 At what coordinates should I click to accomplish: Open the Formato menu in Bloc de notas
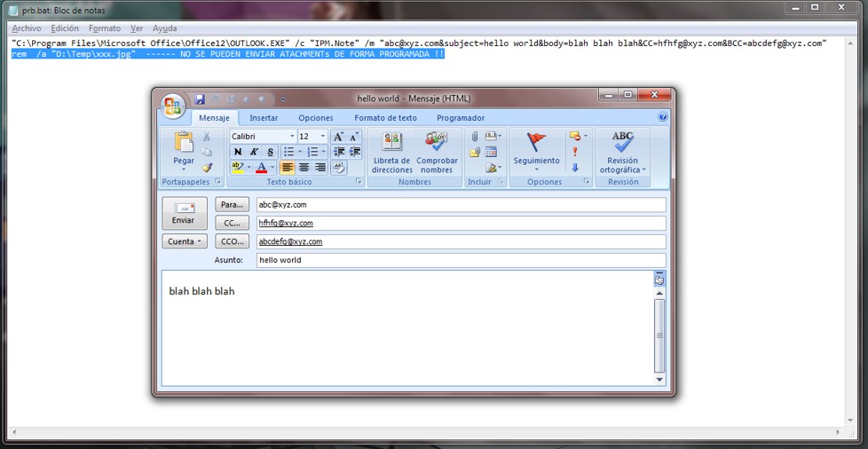104,28
